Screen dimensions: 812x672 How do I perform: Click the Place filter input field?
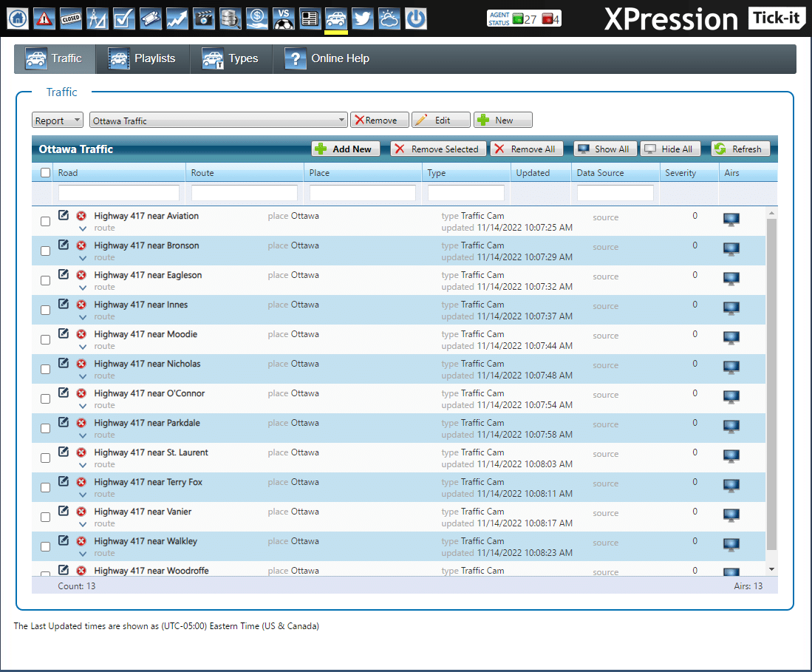(x=363, y=193)
